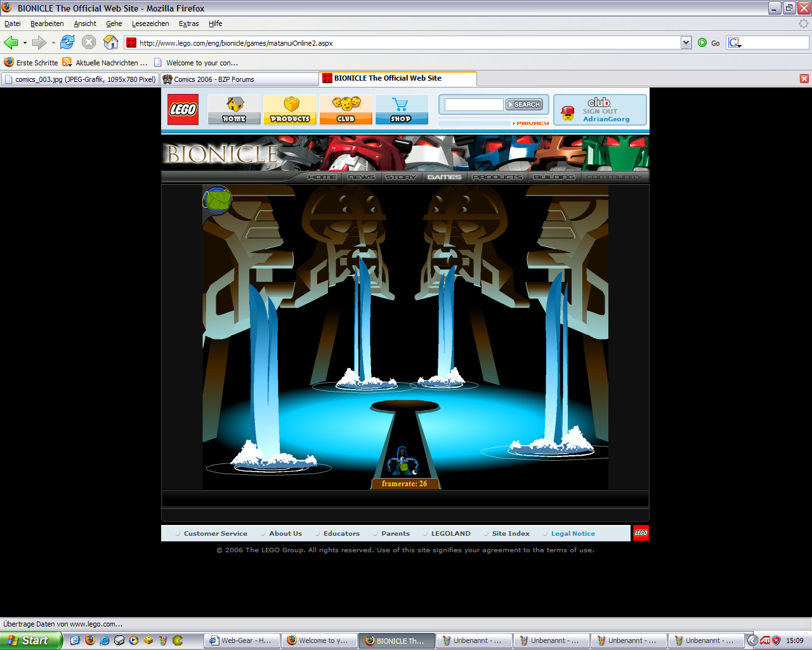This screenshot has height=650, width=812.
Task: Show the 15:09 system clock
Action: click(x=795, y=640)
